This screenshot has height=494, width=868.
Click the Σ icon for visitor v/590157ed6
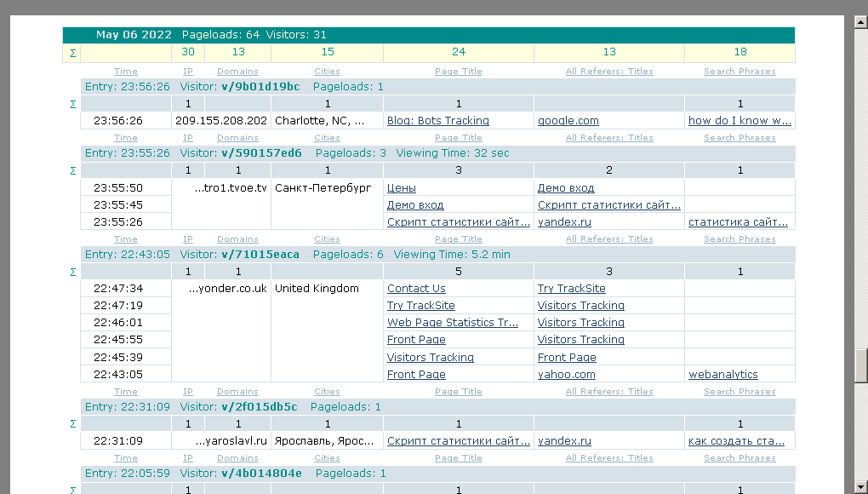click(72, 170)
